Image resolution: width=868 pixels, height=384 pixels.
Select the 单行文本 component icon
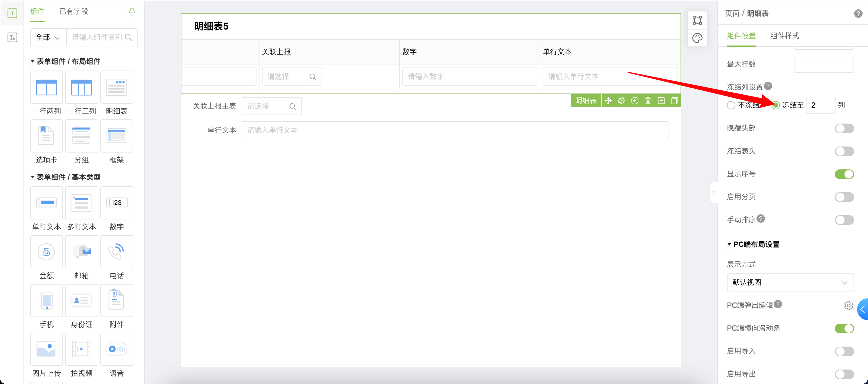tap(46, 203)
